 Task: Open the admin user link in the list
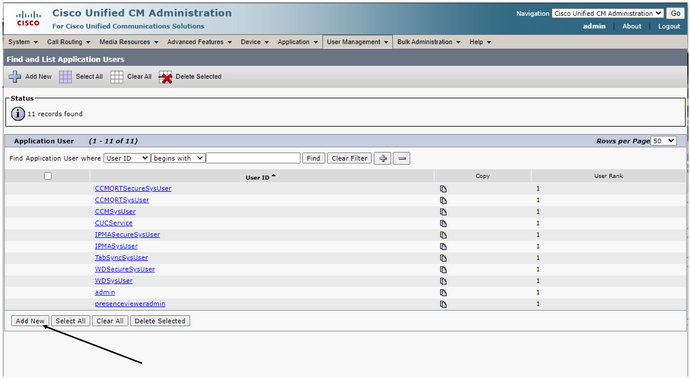(105, 292)
